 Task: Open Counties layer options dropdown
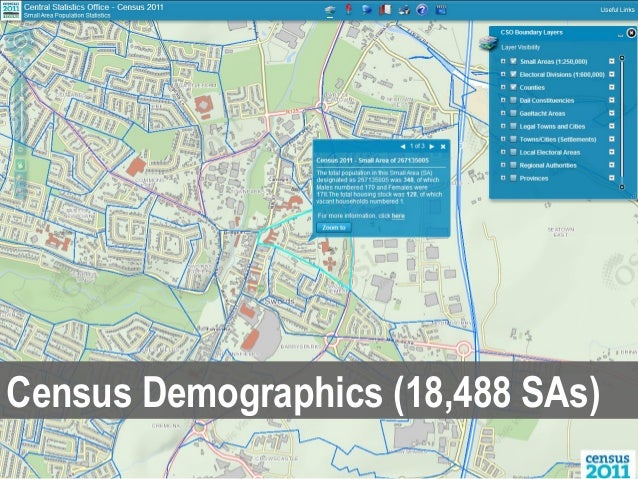click(612, 87)
